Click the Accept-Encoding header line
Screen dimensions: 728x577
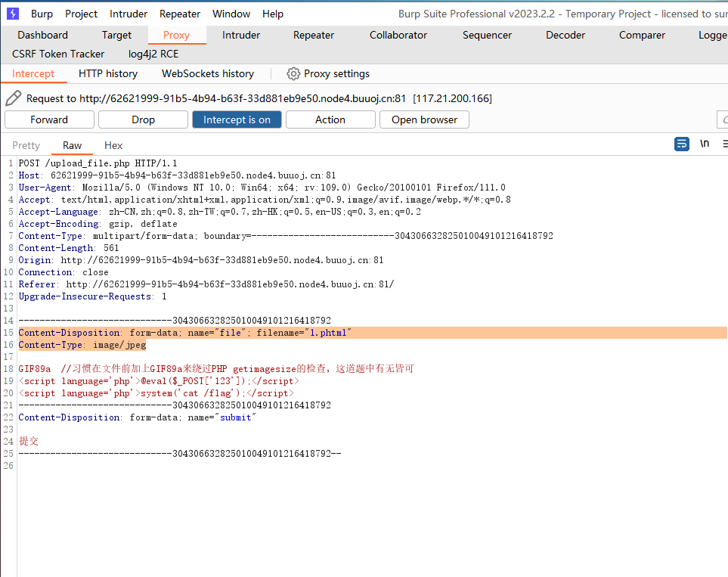coord(98,223)
